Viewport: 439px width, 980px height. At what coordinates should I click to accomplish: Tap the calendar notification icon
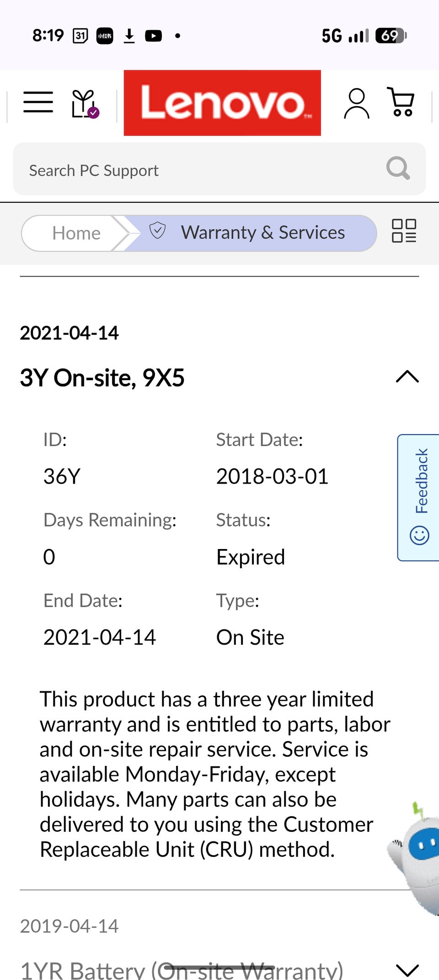point(80,36)
